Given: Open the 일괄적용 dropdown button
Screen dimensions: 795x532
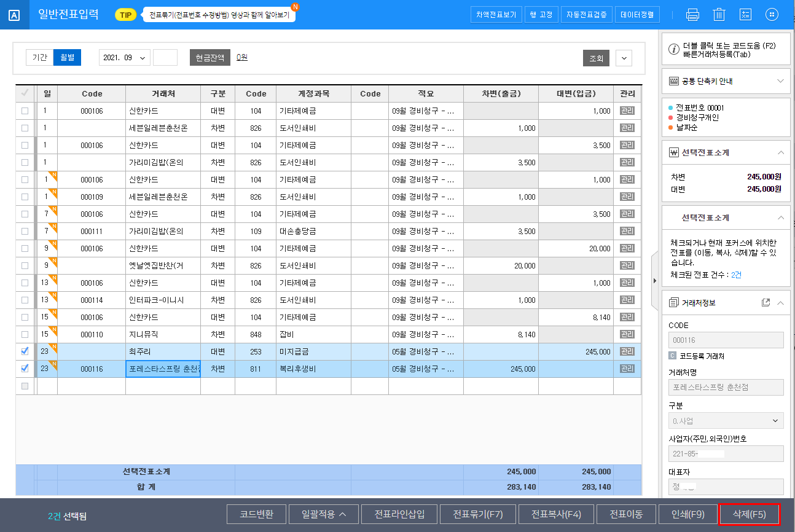Looking at the screenshot, I should click(x=325, y=514).
